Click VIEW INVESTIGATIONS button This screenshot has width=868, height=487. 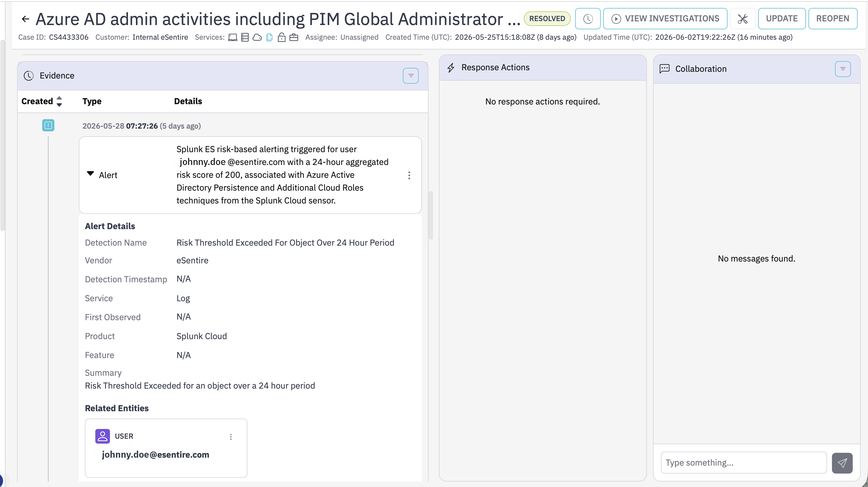click(665, 19)
